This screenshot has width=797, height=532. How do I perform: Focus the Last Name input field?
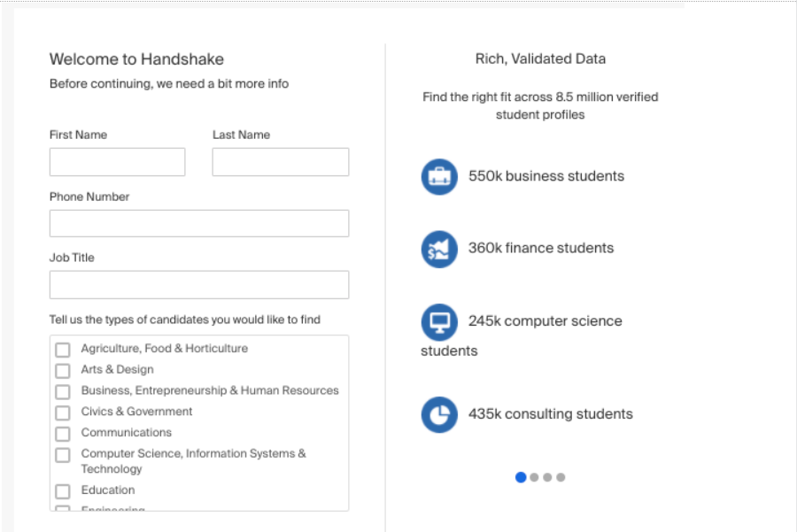281,162
